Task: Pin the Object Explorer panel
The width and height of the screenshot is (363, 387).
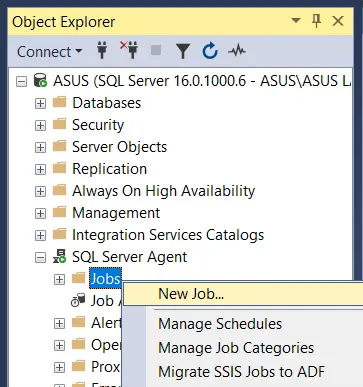Action: [x=316, y=21]
